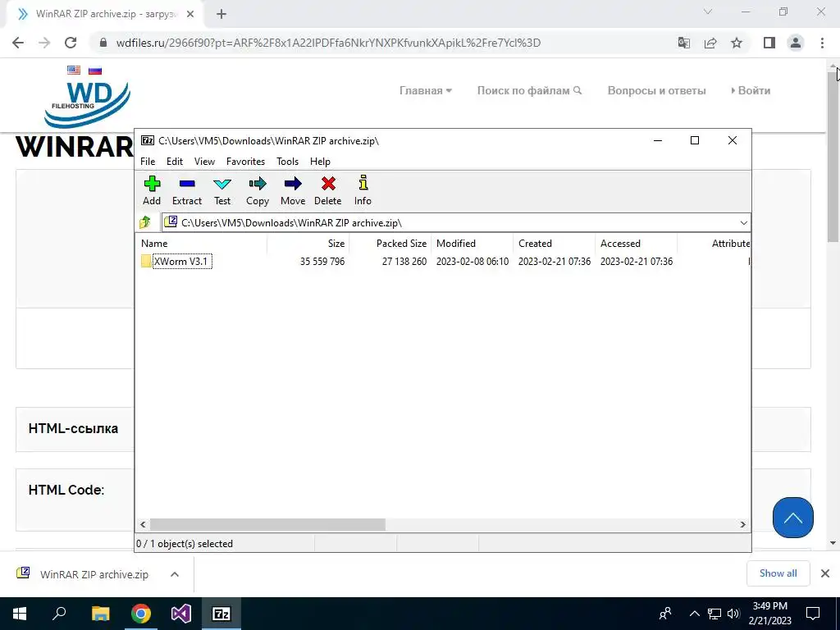Click the 7-Zip horizontal scrollbar thumb
The height and width of the screenshot is (630, 840).
click(267, 524)
